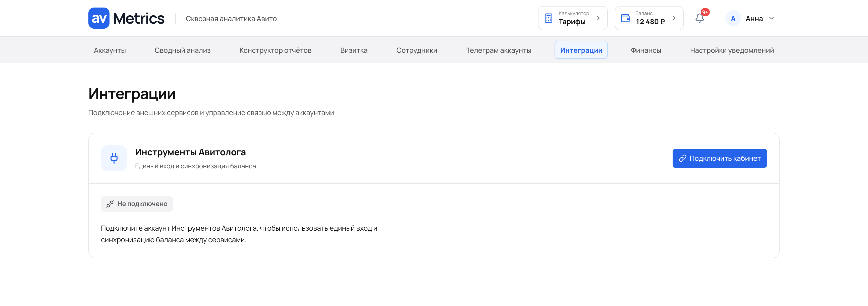Click the chevron arrow in Тарифы button
The height and width of the screenshot is (306, 868).
coord(598,18)
